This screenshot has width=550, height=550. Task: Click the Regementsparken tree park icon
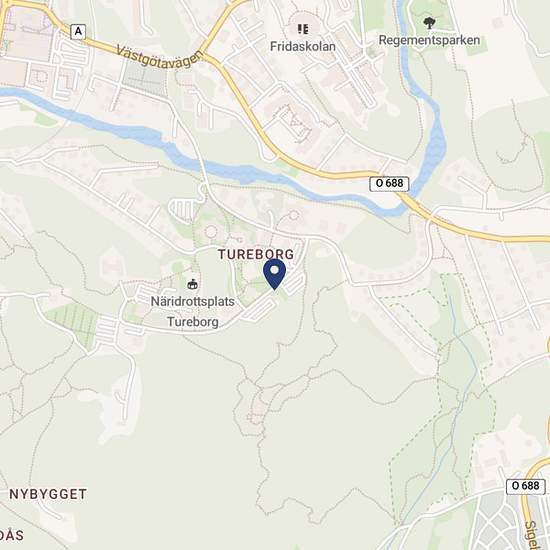[x=429, y=23]
